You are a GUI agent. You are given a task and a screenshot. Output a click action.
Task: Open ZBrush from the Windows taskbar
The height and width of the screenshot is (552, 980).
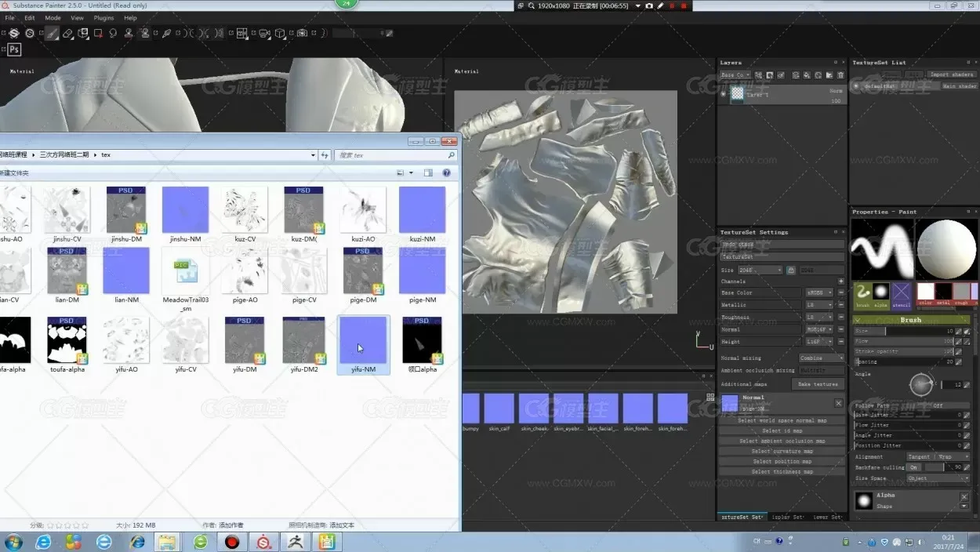(296, 542)
